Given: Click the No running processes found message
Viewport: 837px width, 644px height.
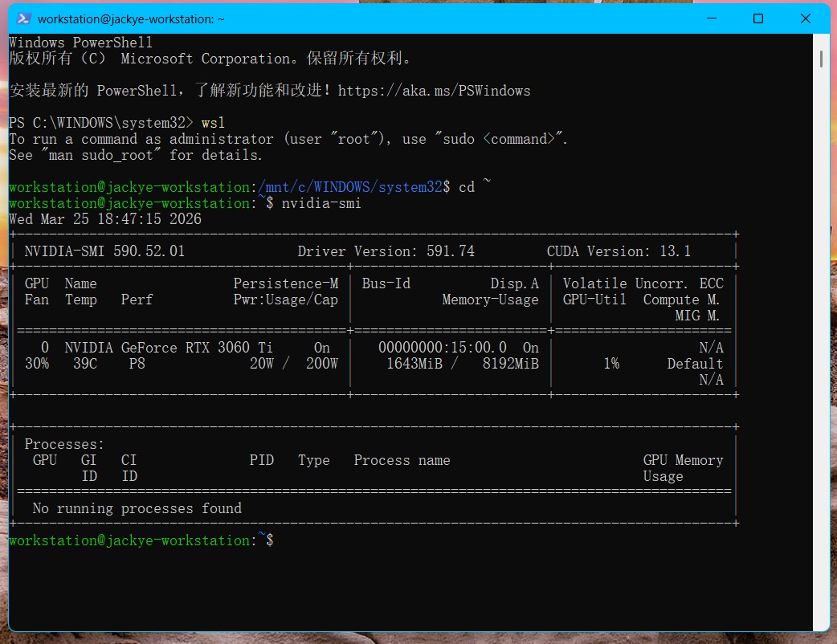Looking at the screenshot, I should tap(137, 508).
